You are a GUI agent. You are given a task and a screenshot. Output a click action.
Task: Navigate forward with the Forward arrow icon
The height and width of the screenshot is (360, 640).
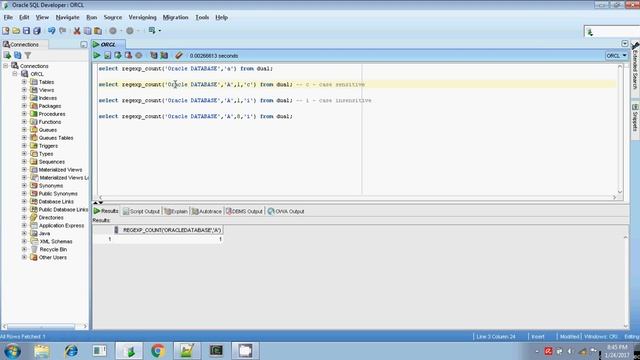(x=130, y=31)
